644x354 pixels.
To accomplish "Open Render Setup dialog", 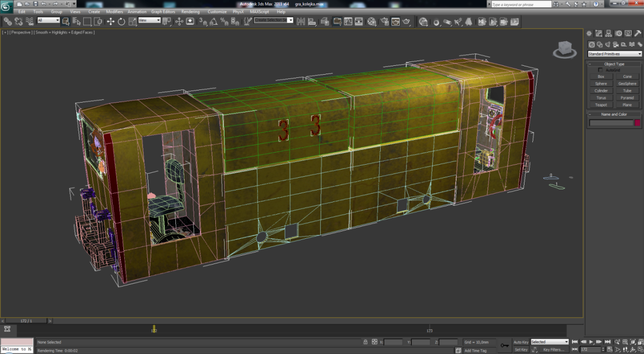I will pyautogui.click(x=384, y=22).
